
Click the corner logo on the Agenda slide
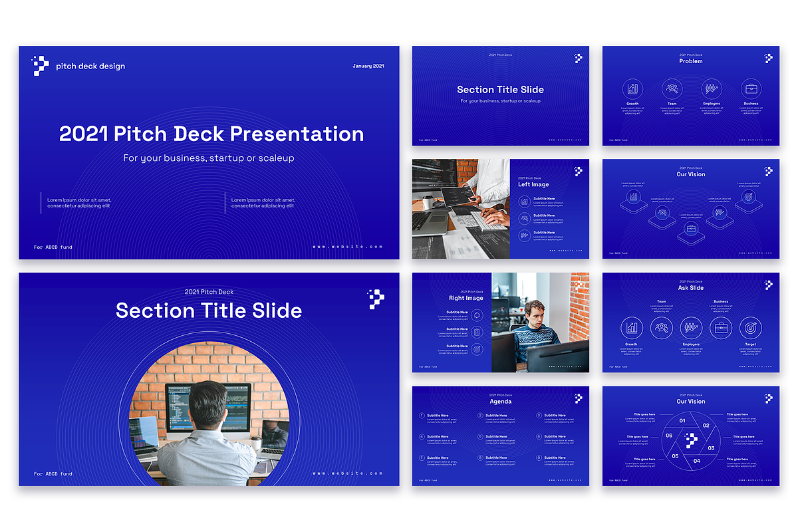click(x=579, y=398)
